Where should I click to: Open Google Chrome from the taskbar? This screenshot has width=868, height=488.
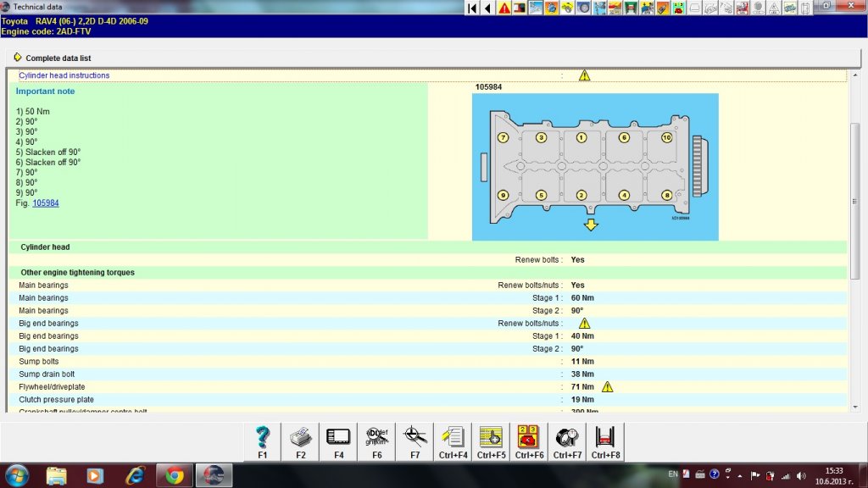[x=175, y=475]
